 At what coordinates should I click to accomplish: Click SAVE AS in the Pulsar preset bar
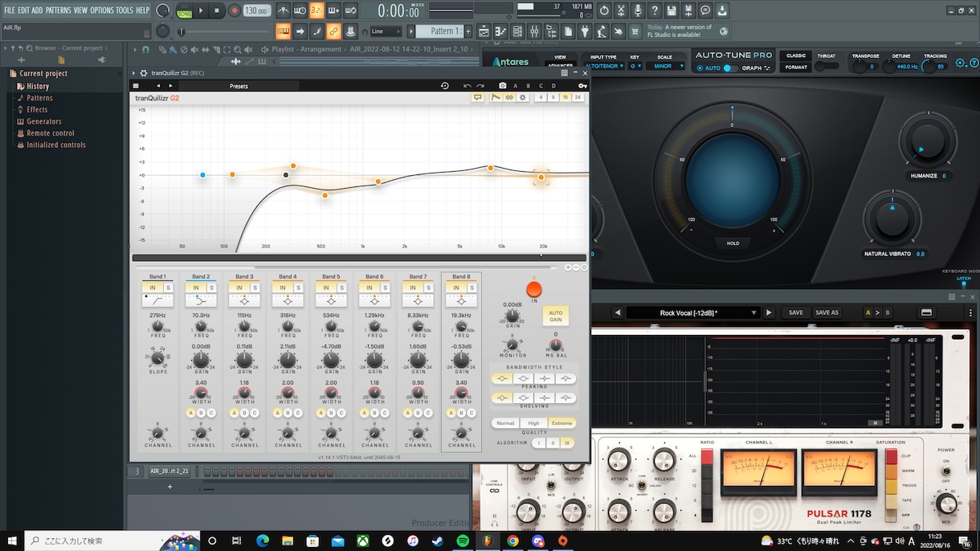[827, 312]
